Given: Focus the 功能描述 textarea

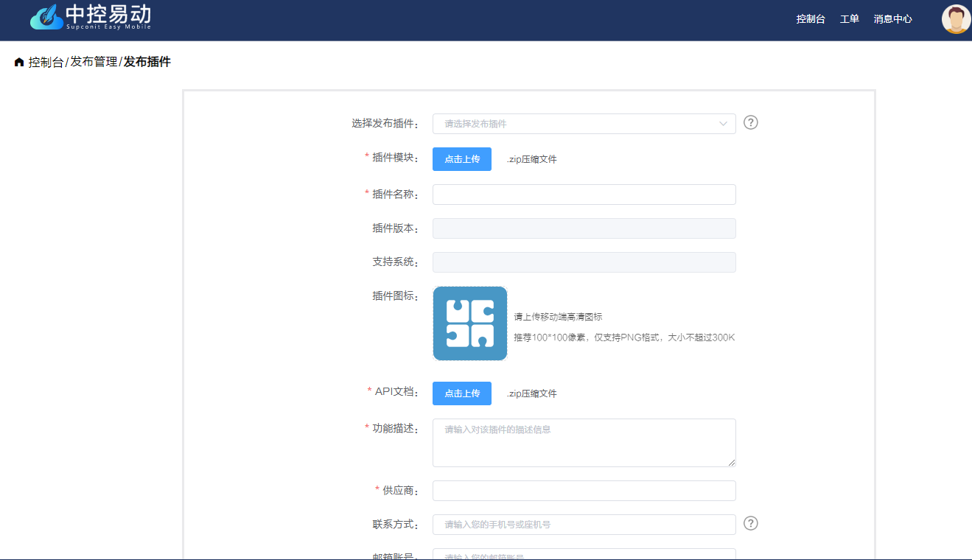Looking at the screenshot, I should pyautogui.click(x=584, y=443).
